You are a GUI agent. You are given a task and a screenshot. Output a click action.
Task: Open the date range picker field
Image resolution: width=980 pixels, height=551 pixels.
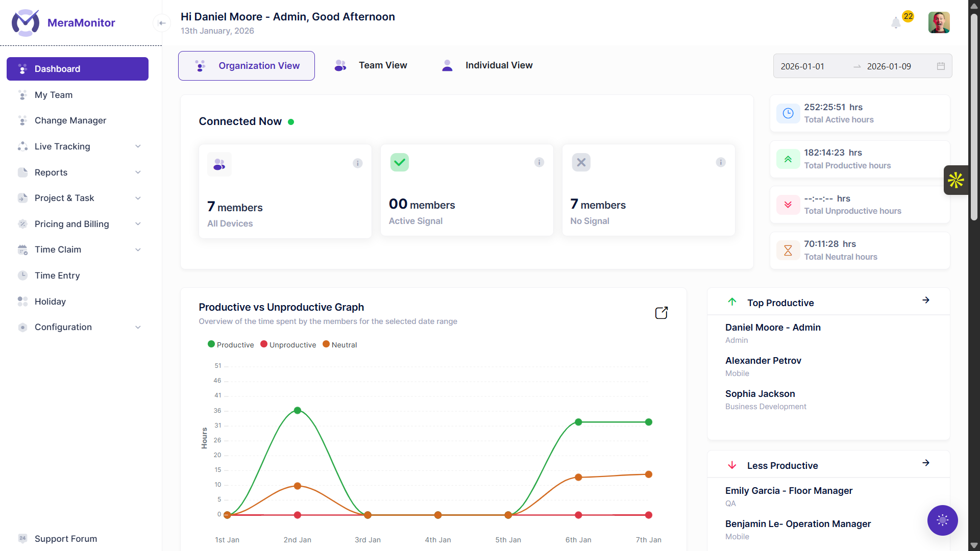(862, 66)
